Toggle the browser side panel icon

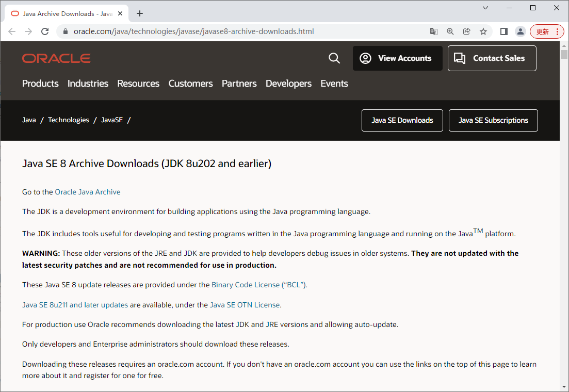(x=503, y=31)
